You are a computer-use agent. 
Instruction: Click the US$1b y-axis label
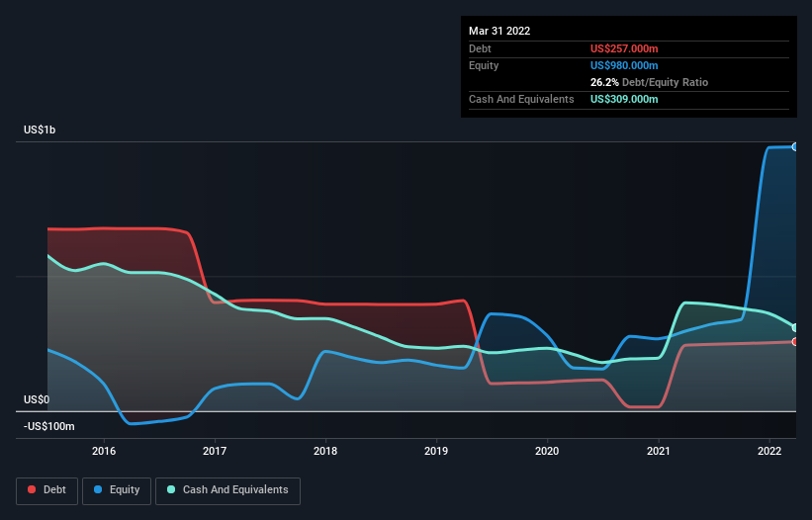[x=40, y=130]
